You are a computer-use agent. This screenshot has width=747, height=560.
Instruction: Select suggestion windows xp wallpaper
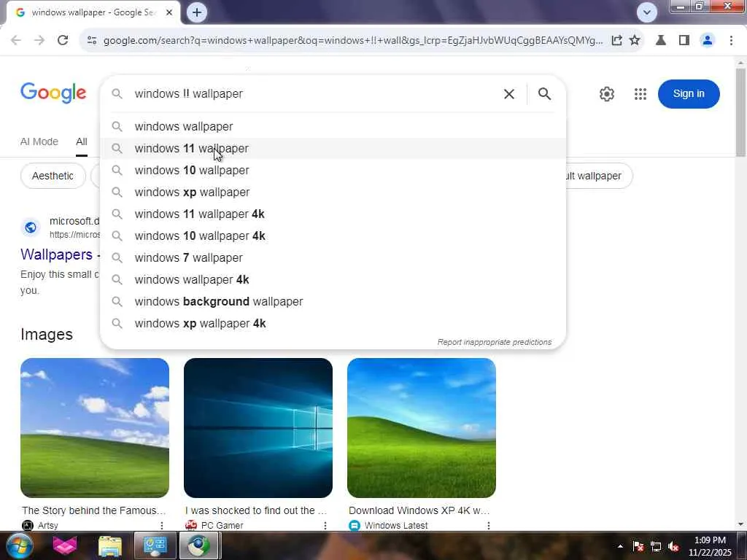point(333,192)
